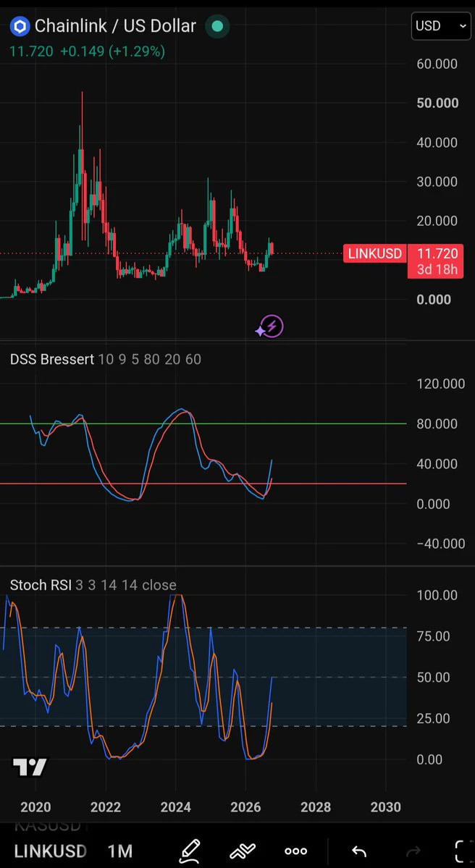Click the 100.00 Stoch RSI axis label
The width and height of the screenshot is (475, 868).
click(x=437, y=595)
